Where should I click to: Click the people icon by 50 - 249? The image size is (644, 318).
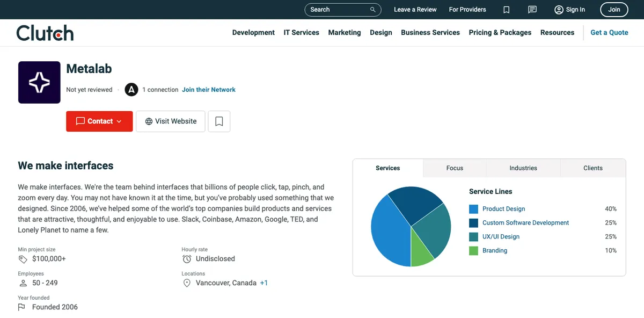point(23,283)
